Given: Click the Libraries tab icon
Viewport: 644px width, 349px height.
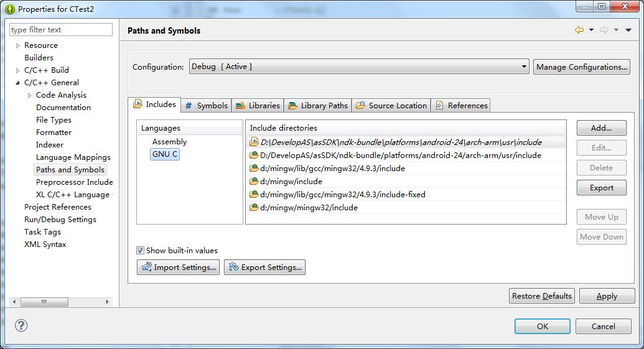Looking at the screenshot, I should click(x=240, y=106).
